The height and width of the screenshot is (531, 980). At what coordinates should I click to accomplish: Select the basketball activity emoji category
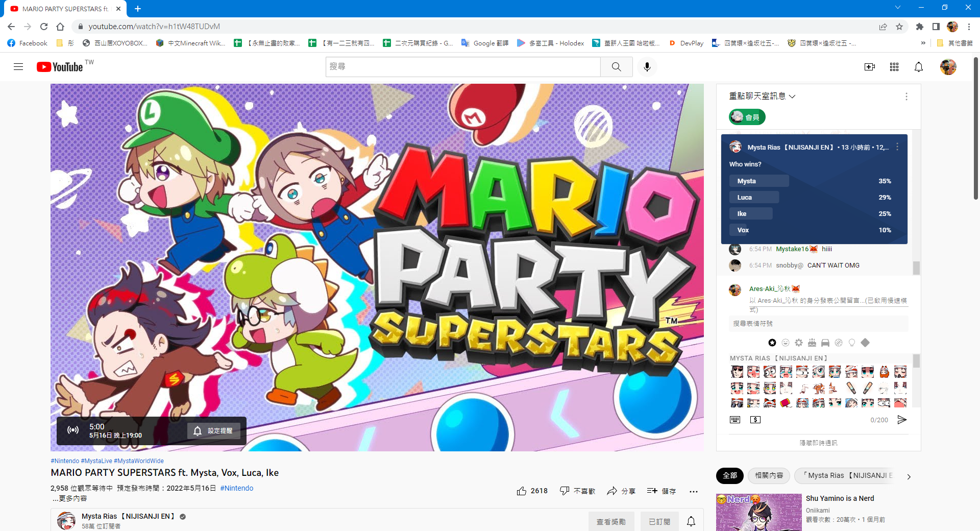[x=839, y=343]
